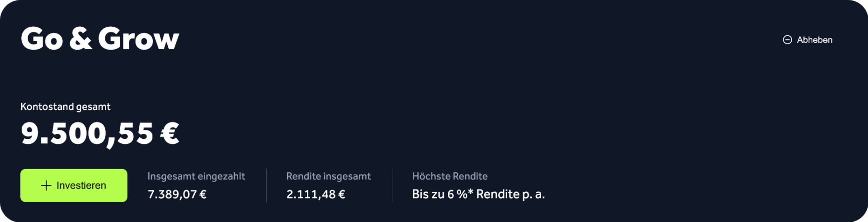Click the euro sign of total balance
This screenshot has height=222, width=868.
coord(170,134)
